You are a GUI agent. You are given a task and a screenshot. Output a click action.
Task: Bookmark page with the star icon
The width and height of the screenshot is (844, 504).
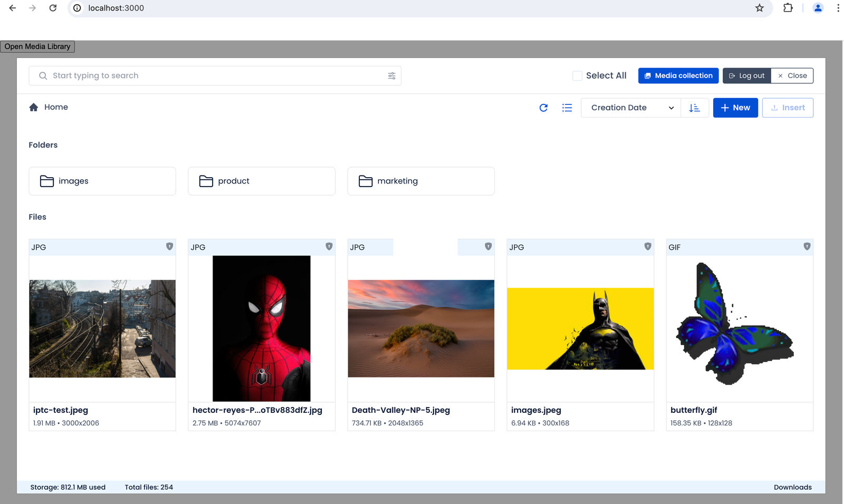point(759,8)
